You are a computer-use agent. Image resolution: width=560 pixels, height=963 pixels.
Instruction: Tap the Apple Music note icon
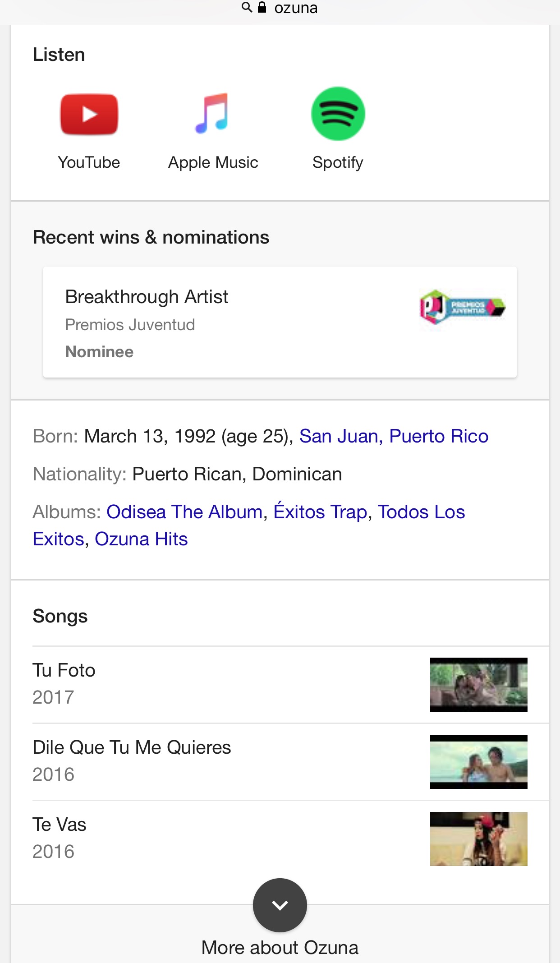212,114
